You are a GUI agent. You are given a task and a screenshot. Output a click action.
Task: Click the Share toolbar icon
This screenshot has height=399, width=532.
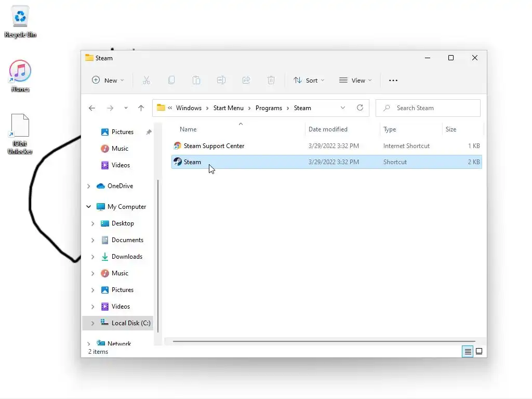(x=246, y=81)
